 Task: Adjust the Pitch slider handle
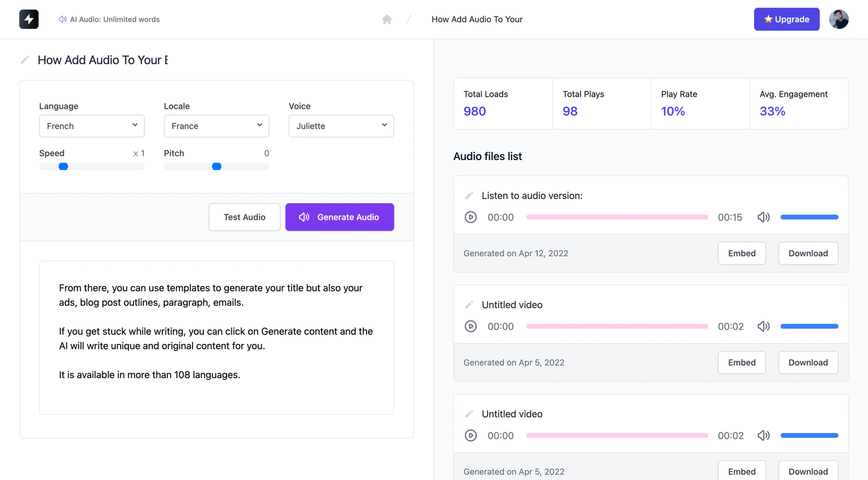pos(217,166)
